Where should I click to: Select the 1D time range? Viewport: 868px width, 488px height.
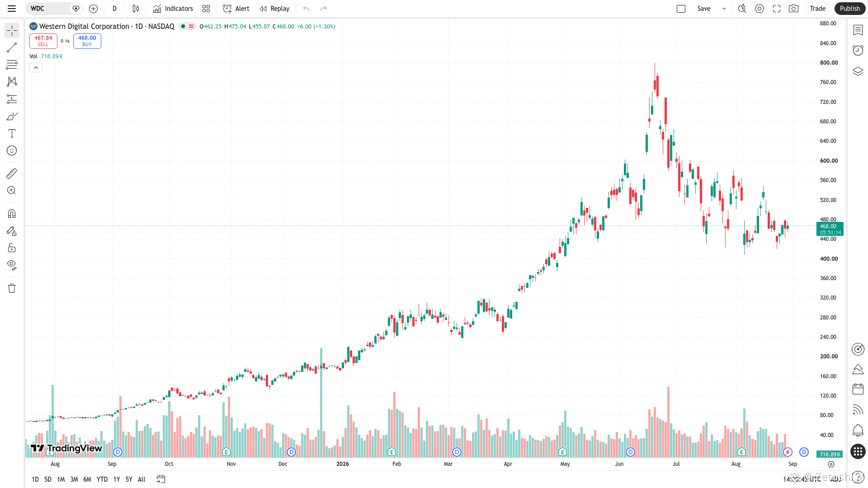point(35,479)
